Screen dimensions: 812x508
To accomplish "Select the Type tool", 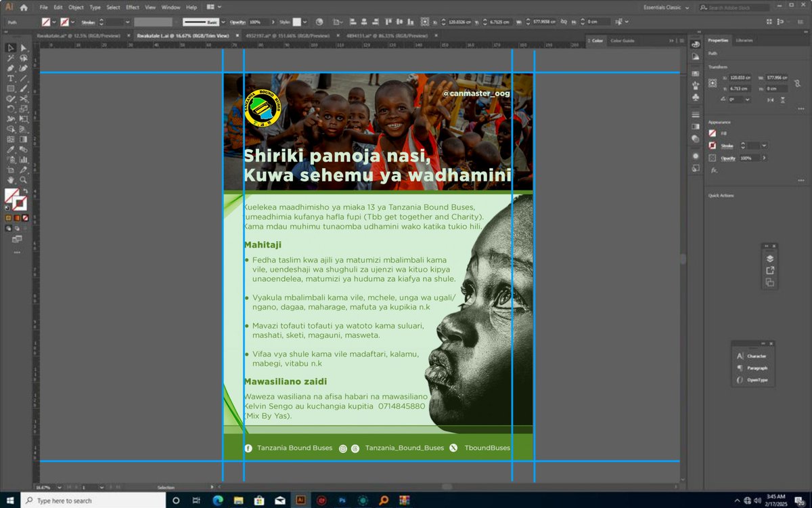I will click(11, 78).
